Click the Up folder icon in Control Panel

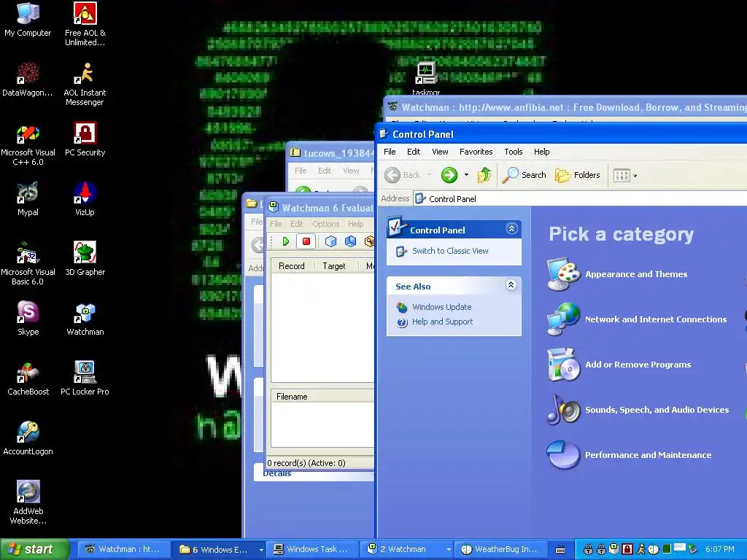(484, 175)
